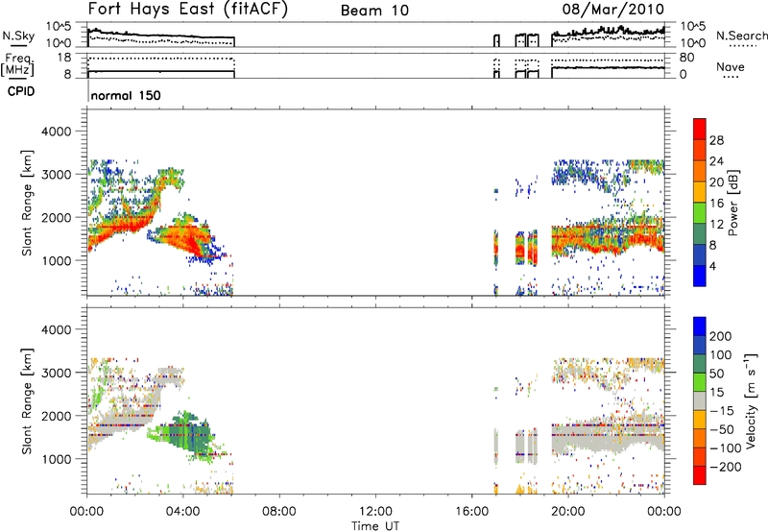Click the red-orange power band after 20:00
Viewport: 768px width, 532px height.
pyautogui.click(x=608, y=239)
